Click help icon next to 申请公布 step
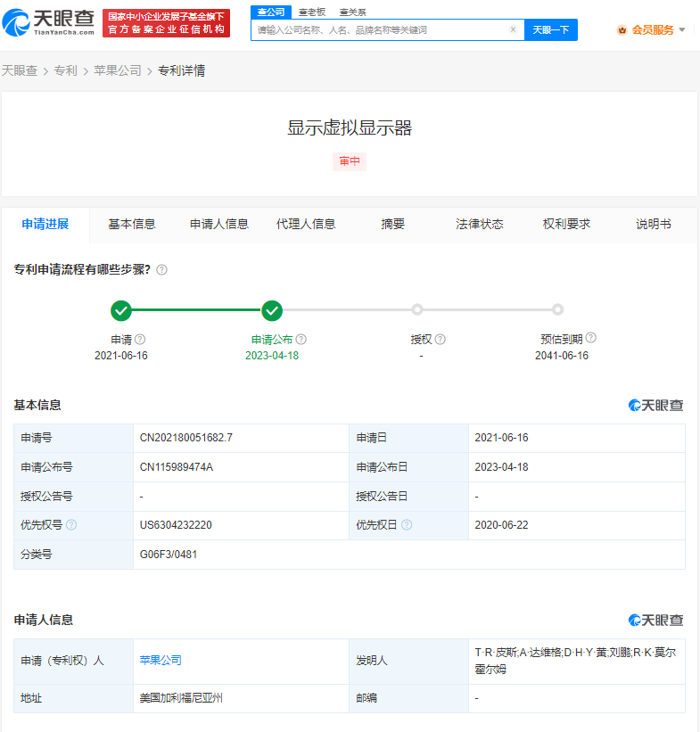The width and height of the screenshot is (700, 732). click(301, 340)
